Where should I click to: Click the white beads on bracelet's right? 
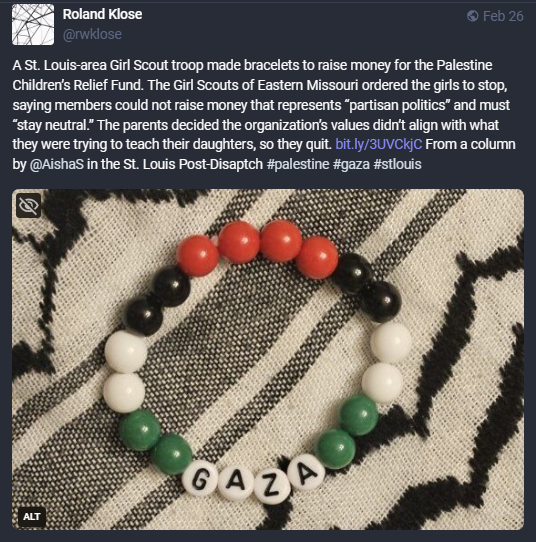coord(387,362)
